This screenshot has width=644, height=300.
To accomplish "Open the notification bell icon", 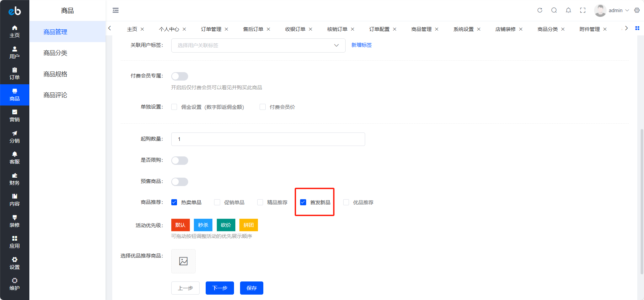I will (x=568, y=10).
